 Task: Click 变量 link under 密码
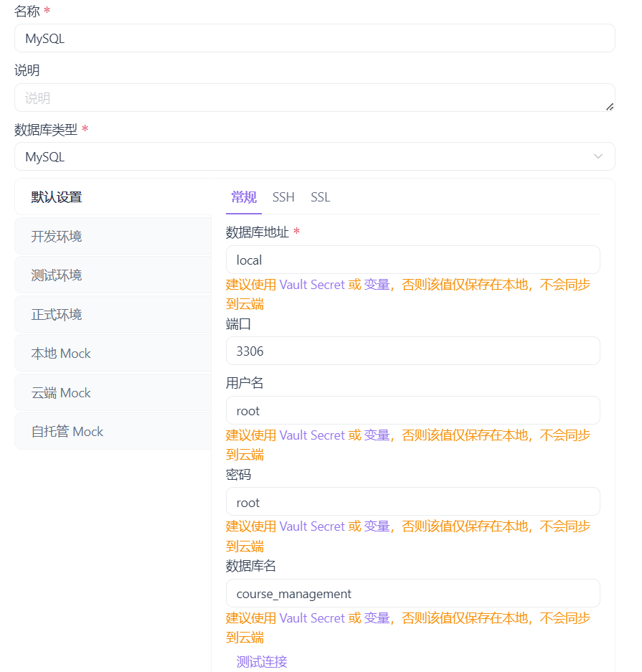tap(377, 526)
